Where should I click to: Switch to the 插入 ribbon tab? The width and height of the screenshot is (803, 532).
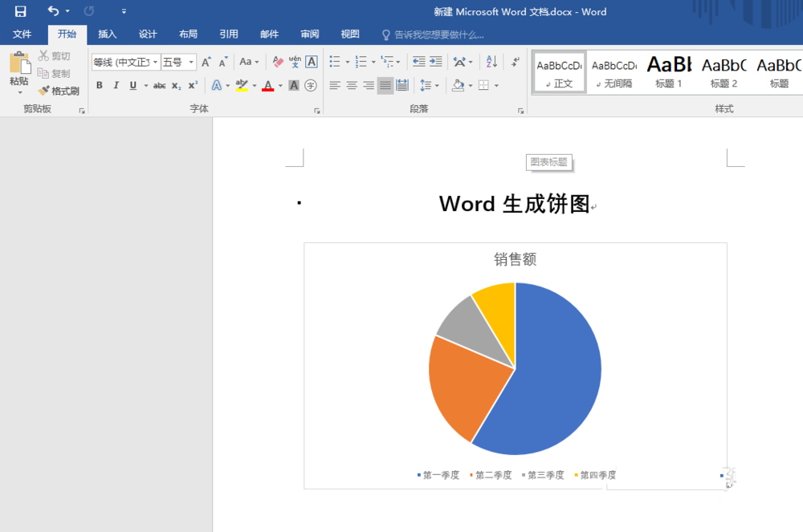click(x=107, y=34)
